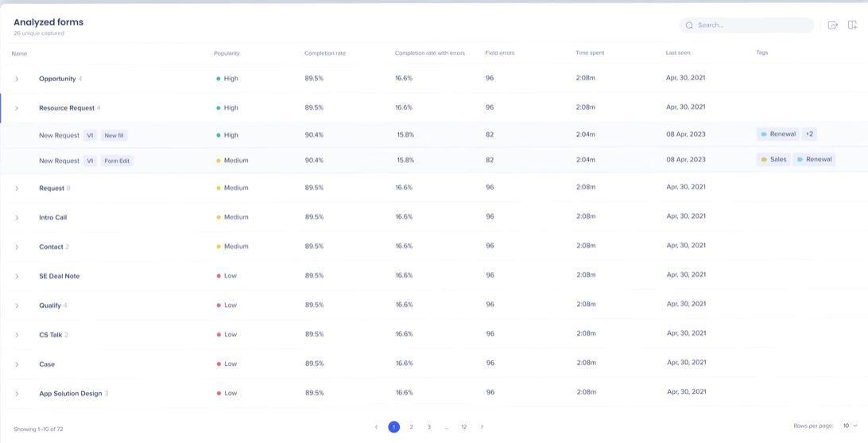Go to the next page using the right arrow

[x=482, y=427]
